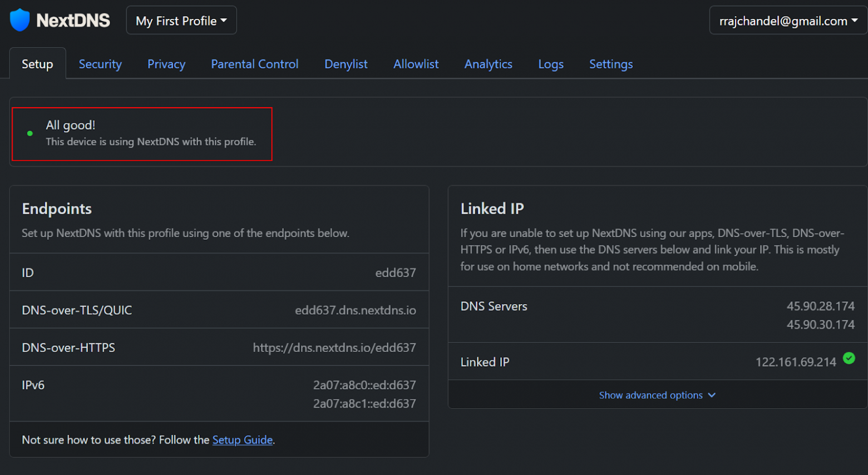
Task: Click the All good status message
Action: point(70,125)
